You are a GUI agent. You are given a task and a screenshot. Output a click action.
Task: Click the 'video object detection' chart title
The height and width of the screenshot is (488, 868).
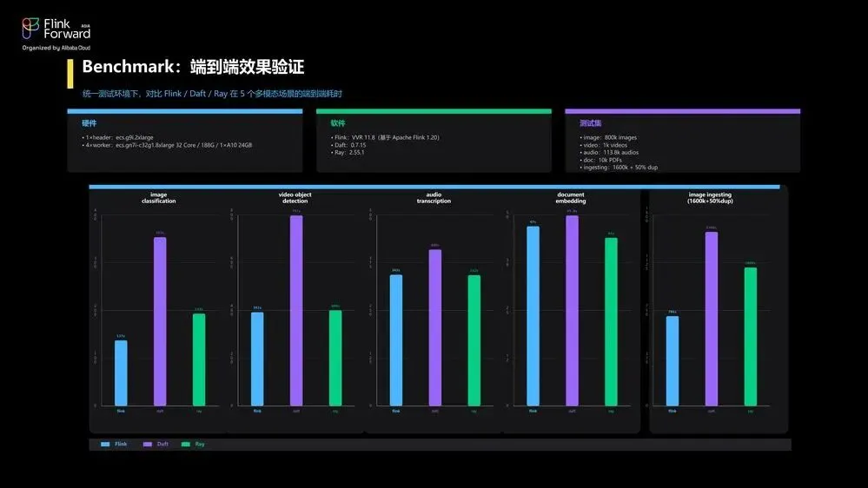(x=295, y=198)
